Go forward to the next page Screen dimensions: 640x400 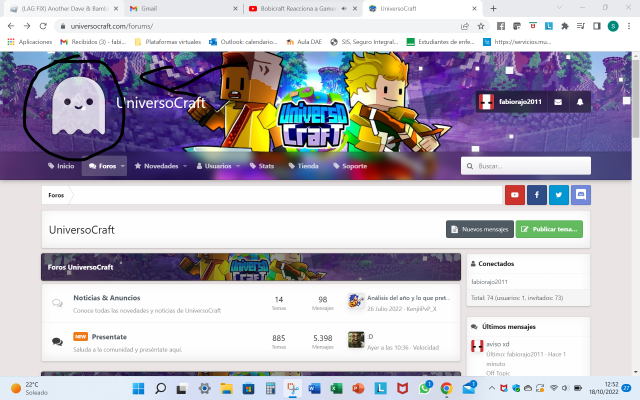pyautogui.click(x=27, y=26)
